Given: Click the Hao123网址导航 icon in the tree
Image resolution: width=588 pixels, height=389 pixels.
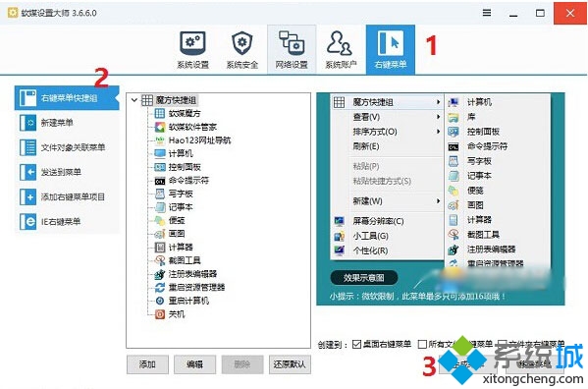Looking at the screenshot, I should tap(160, 140).
